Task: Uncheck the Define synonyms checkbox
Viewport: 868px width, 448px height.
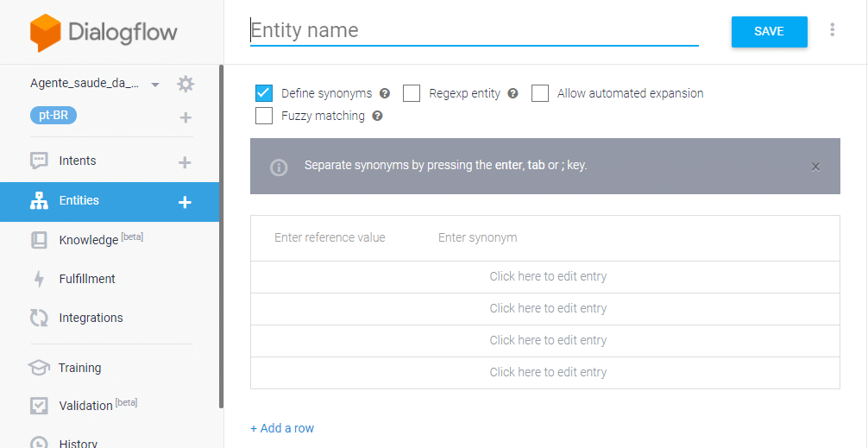Action: 265,93
